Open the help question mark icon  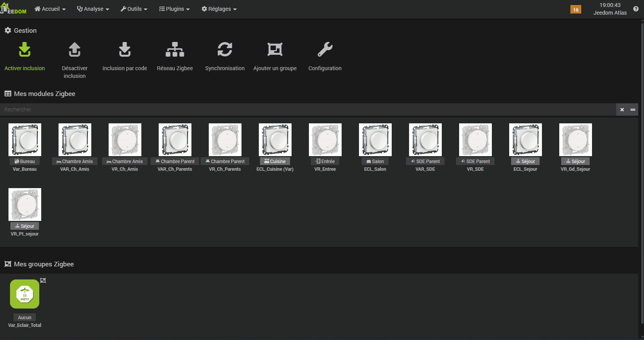coord(636,9)
